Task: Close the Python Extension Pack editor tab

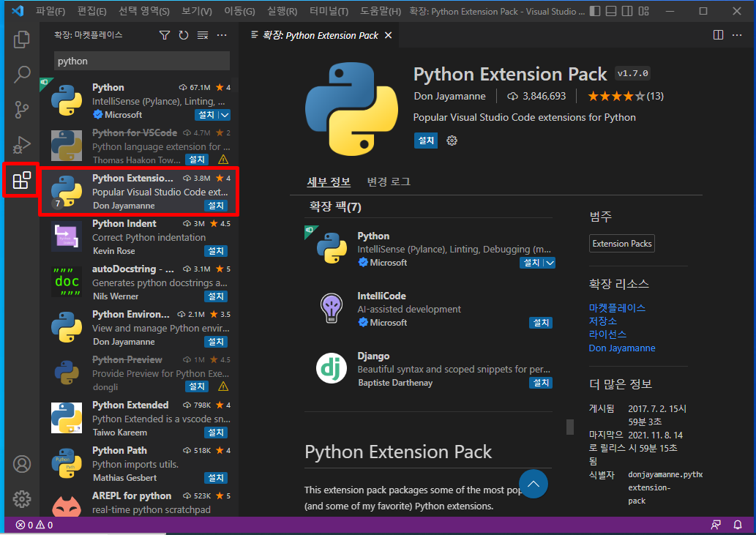Action: pos(388,35)
